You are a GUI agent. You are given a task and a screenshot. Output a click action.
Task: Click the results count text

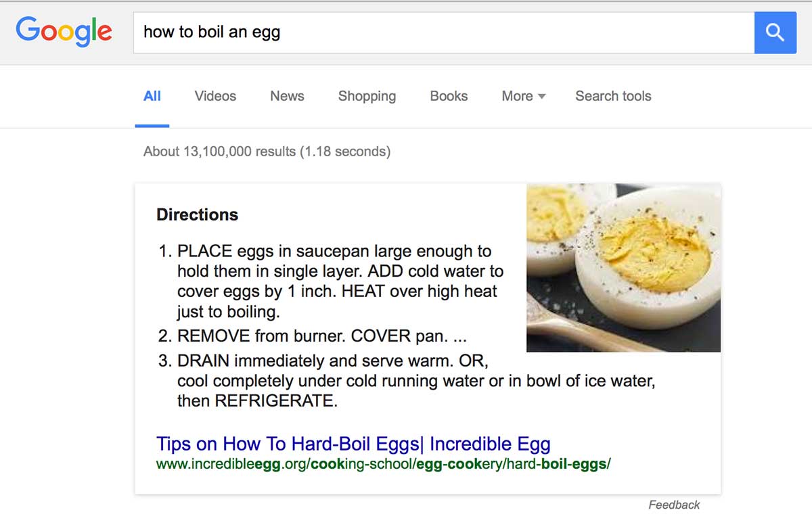267,152
